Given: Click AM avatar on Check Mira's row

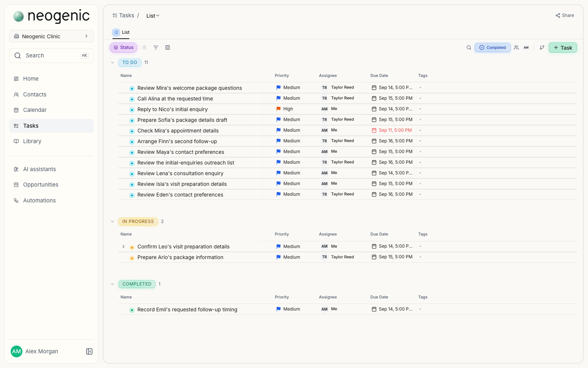Looking at the screenshot, I should pos(325,130).
